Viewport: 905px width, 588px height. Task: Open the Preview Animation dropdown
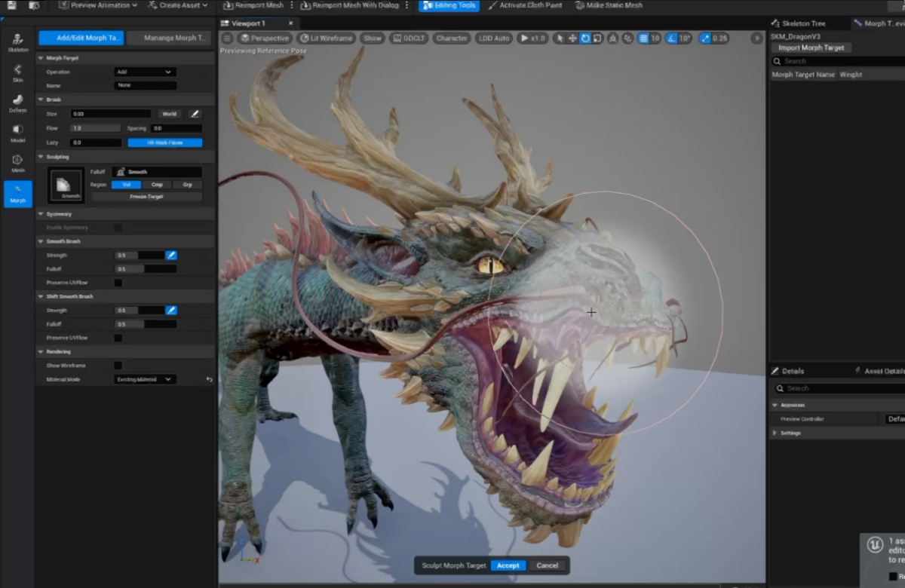(x=97, y=5)
